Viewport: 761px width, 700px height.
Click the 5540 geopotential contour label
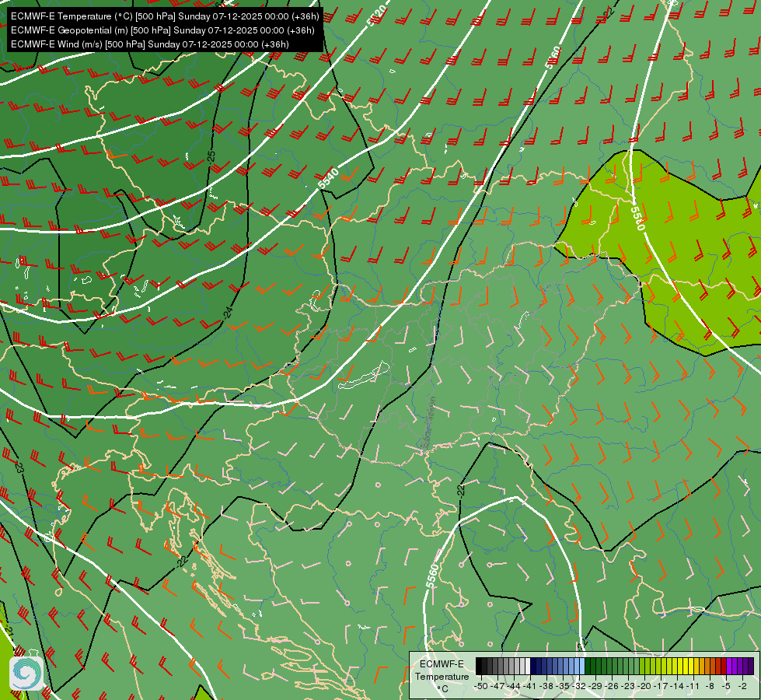[x=329, y=178]
